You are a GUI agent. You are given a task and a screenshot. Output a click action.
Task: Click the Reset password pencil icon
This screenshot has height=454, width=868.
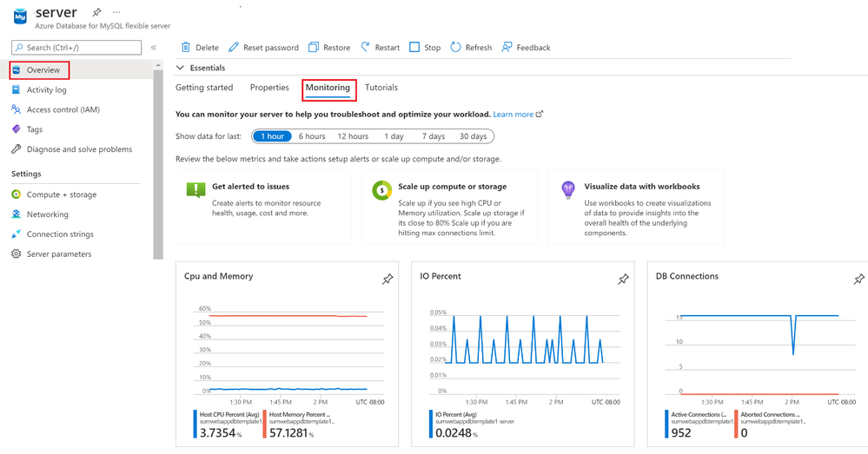(234, 48)
